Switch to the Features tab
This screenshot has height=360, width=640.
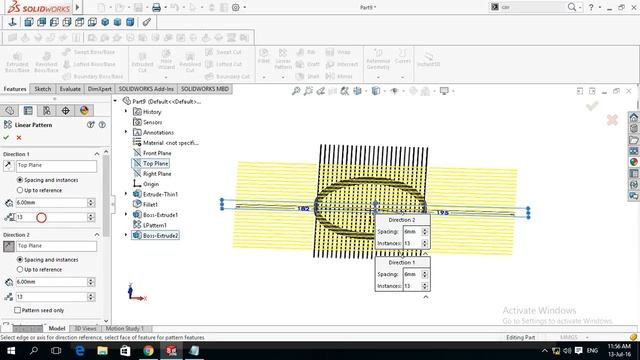pos(15,89)
